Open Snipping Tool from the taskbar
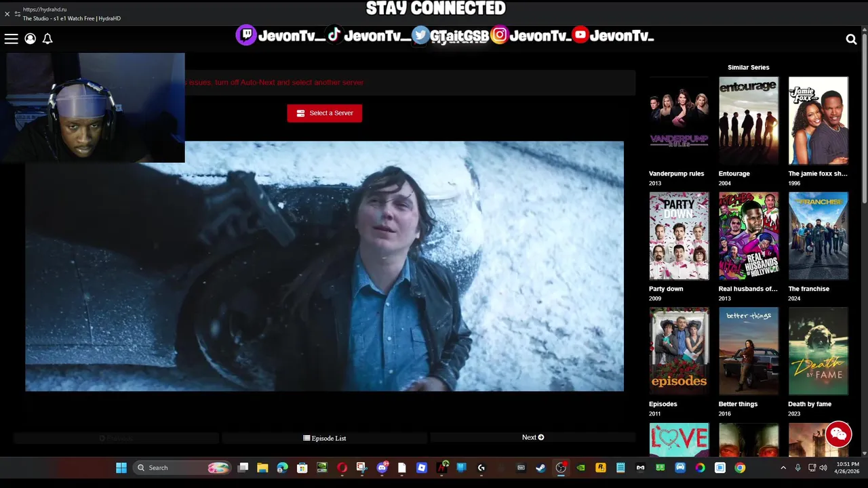This screenshot has width=868, height=488. coord(361,468)
